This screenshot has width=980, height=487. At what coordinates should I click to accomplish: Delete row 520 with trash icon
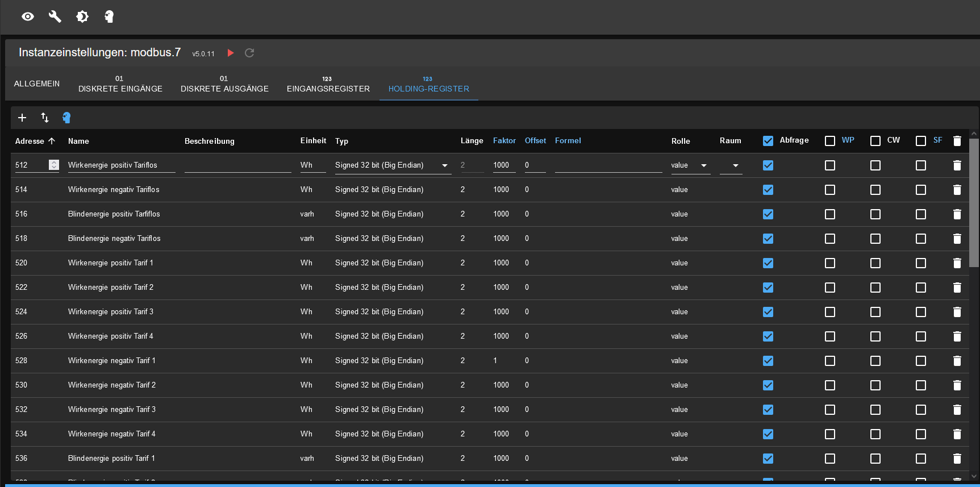coord(957,263)
